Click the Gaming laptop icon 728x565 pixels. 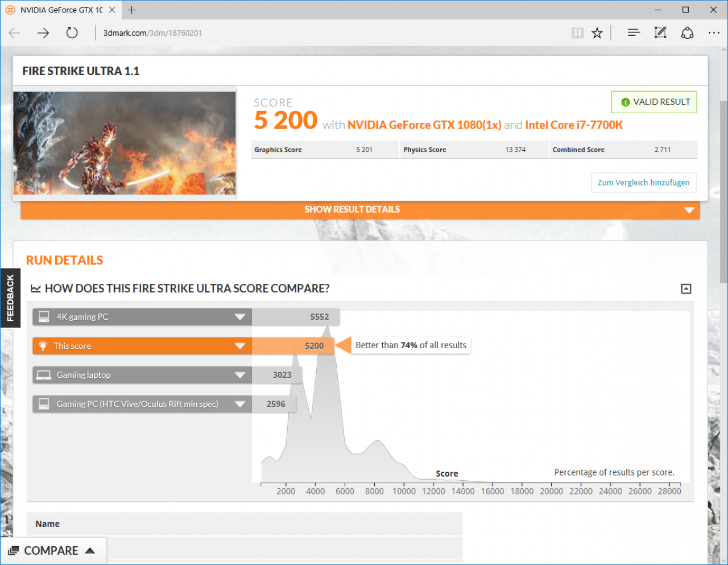44,375
